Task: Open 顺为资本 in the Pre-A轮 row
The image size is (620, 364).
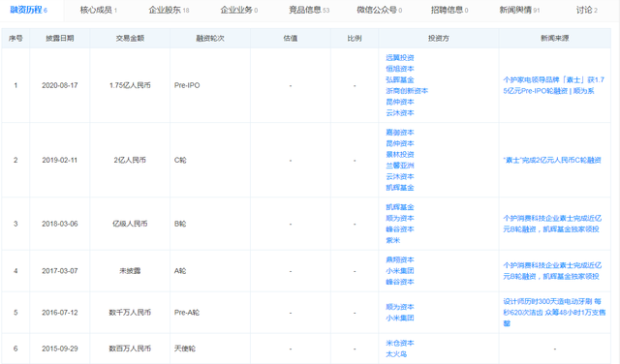Action: 400,307
